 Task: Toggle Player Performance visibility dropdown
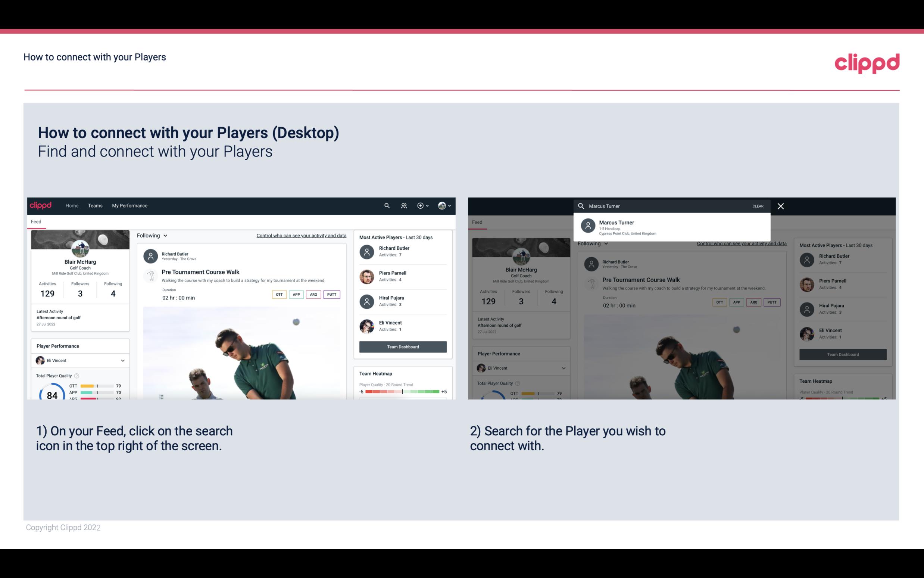(122, 360)
